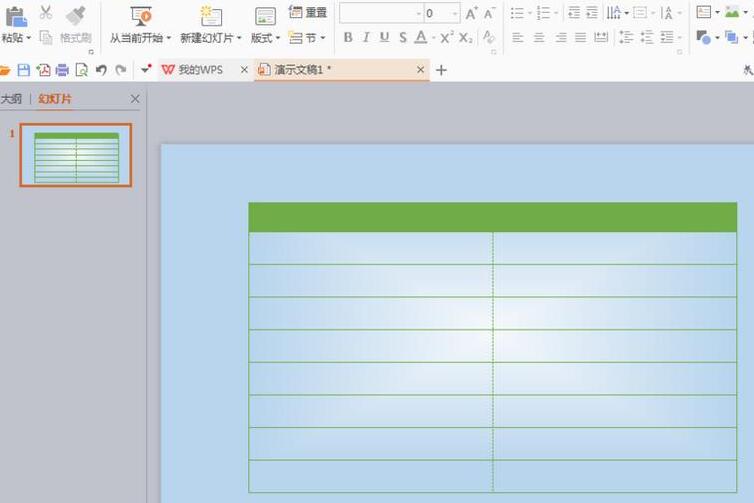Click the Print icon
This screenshot has width=754, height=503.
[x=62, y=70]
